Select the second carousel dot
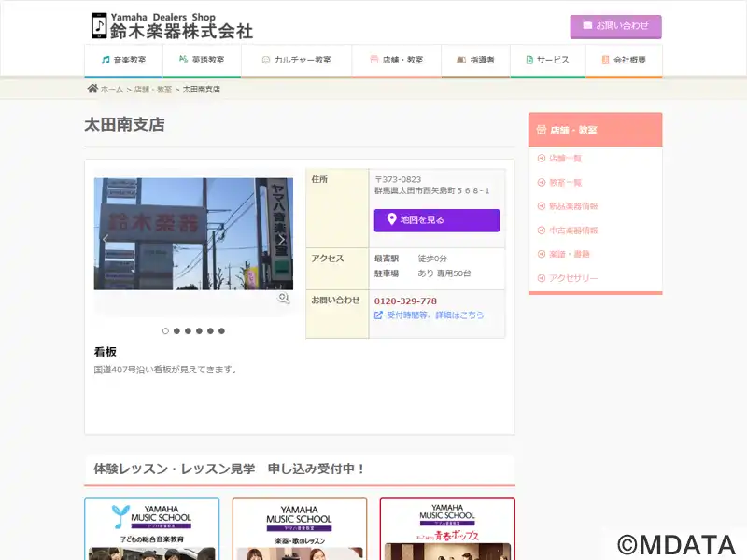Image resolution: width=747 pixels, height=560 pixels. (176, 331)
